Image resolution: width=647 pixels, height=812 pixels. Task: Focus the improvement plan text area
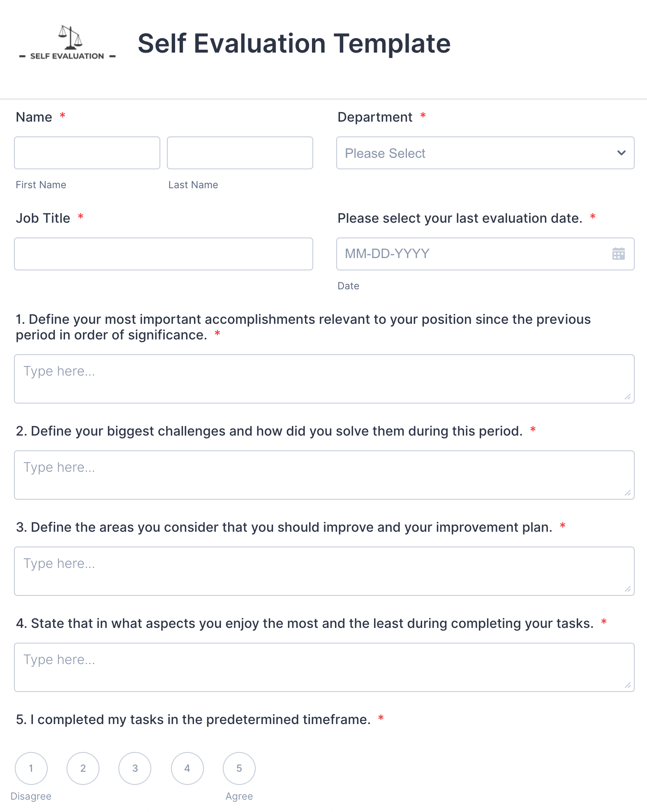coord(324,571)
